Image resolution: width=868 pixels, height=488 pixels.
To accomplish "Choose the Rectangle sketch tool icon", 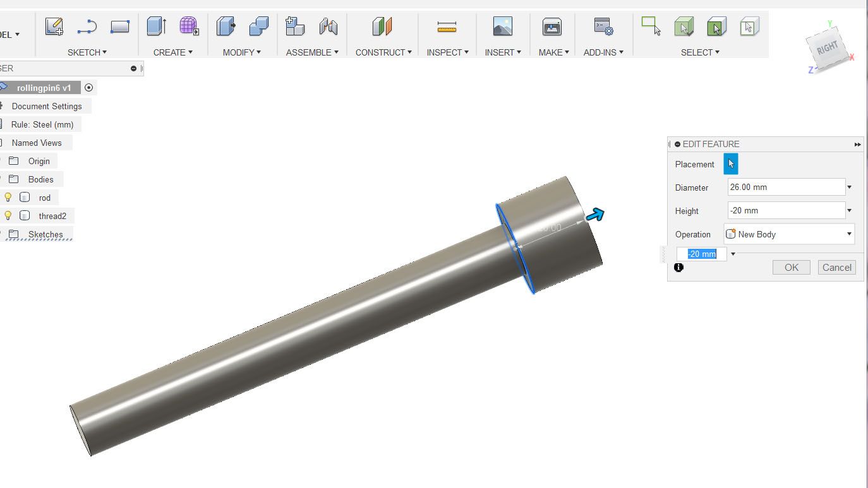I will pos(119,27).
